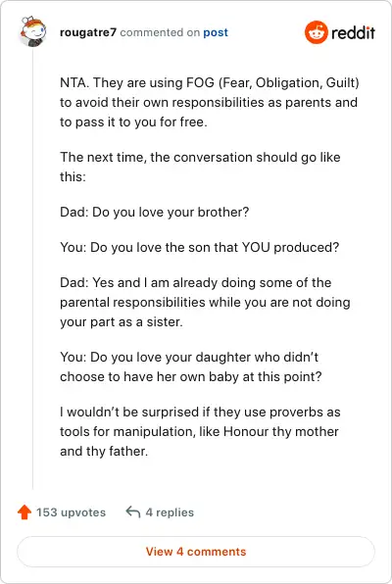
Task: Click the 'The next time, the conversation' paragraph
Action: click(200, 167)
